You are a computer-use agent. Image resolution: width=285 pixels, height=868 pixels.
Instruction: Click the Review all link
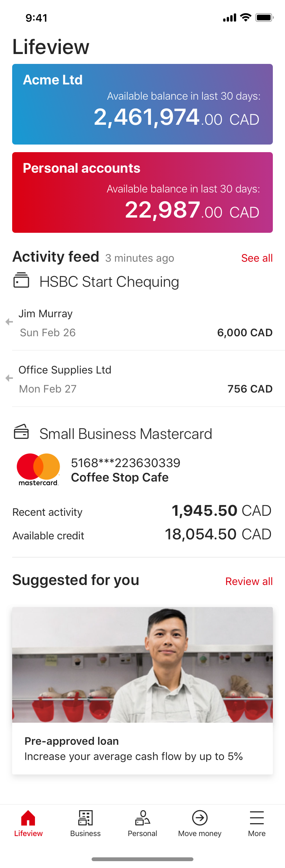pos(249,581)
